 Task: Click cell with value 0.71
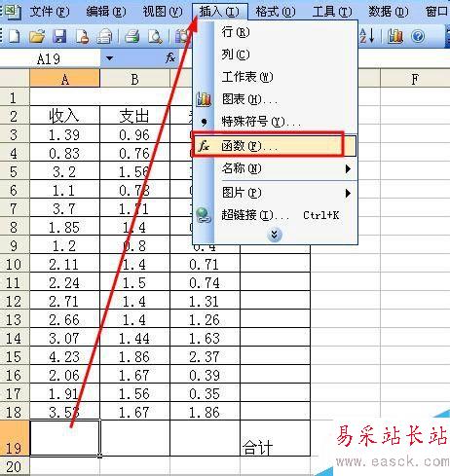tap(205, 264)
